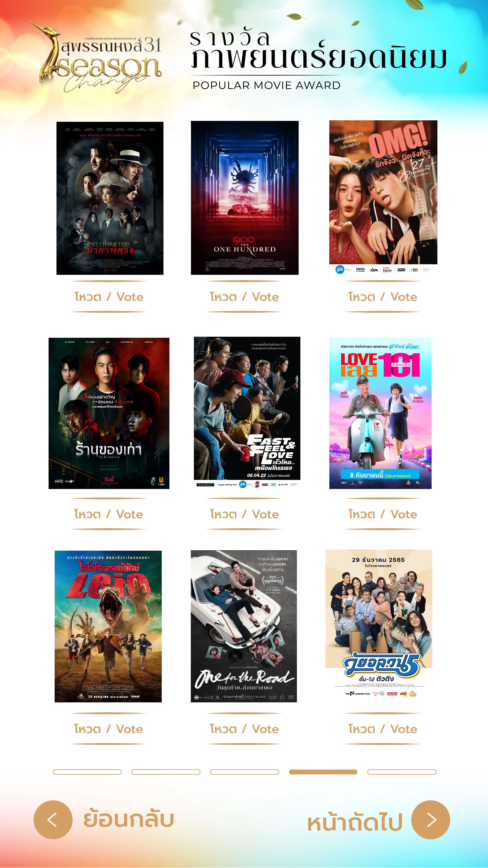
Task: Select the third page indicator bar
Action: pyautogui.click(x=245, y=772)
